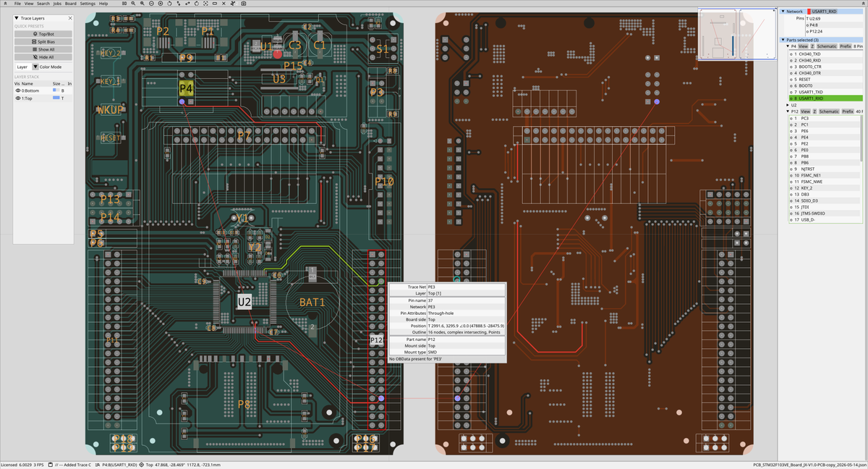Click the Hide All layers button

43,57
